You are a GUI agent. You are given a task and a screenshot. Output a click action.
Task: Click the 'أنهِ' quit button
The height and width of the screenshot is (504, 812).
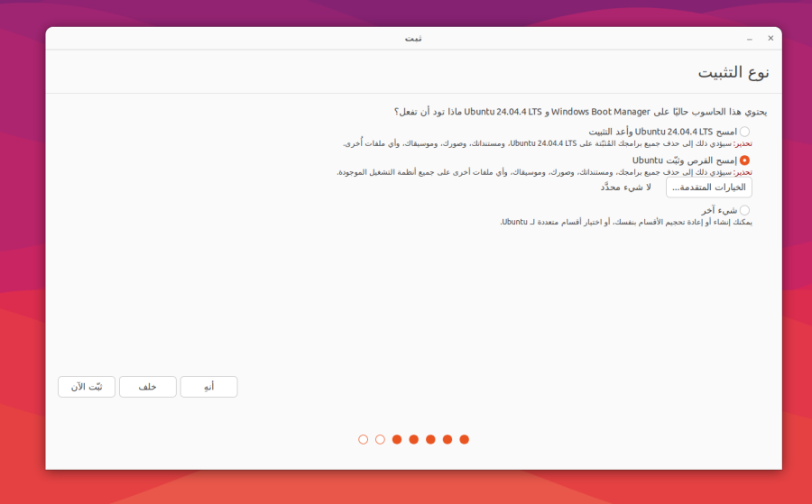[x=208, y=387]
